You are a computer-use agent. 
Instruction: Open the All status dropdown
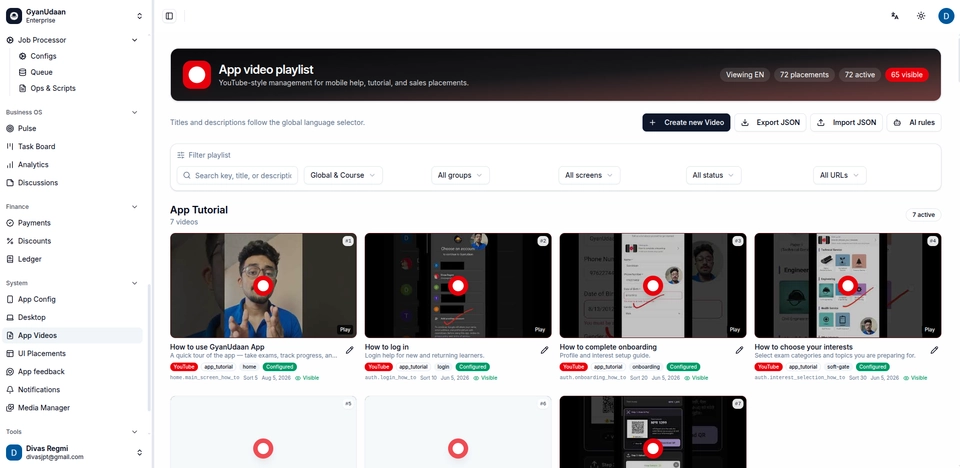pyautogui.click(x=713, y=175)
